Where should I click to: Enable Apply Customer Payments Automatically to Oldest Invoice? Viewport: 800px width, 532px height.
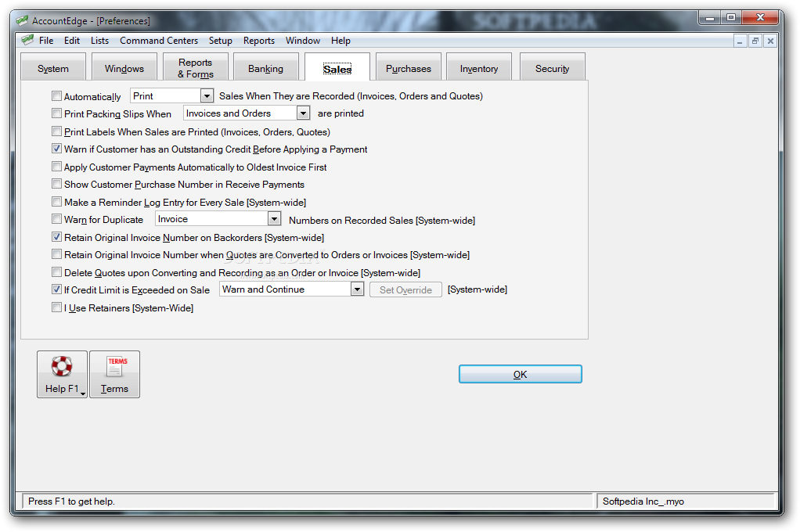pos(56,167)
